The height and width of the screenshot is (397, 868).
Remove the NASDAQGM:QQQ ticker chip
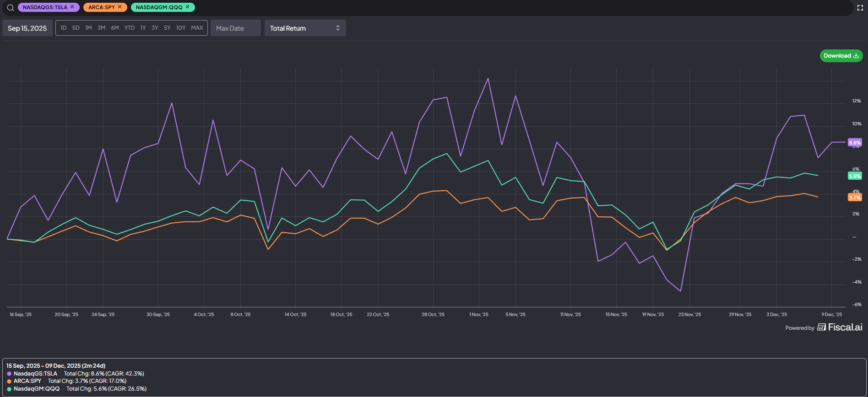188,7
